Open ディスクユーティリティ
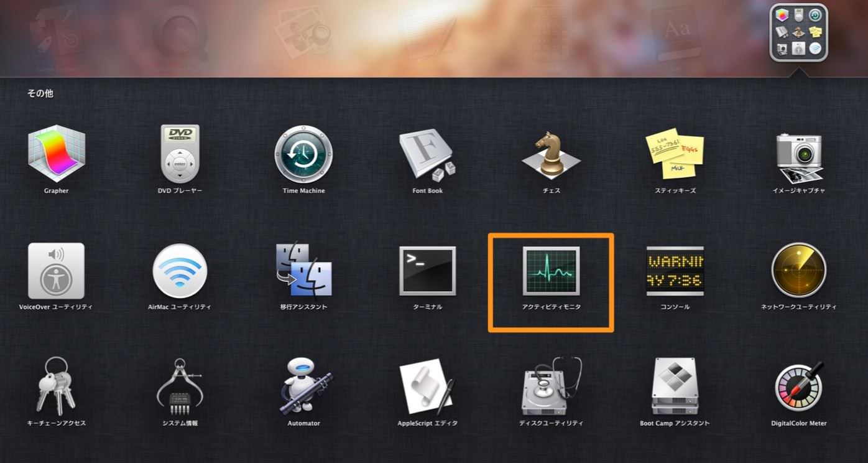This screenshot has width=868, height=463. coord(552,386)
